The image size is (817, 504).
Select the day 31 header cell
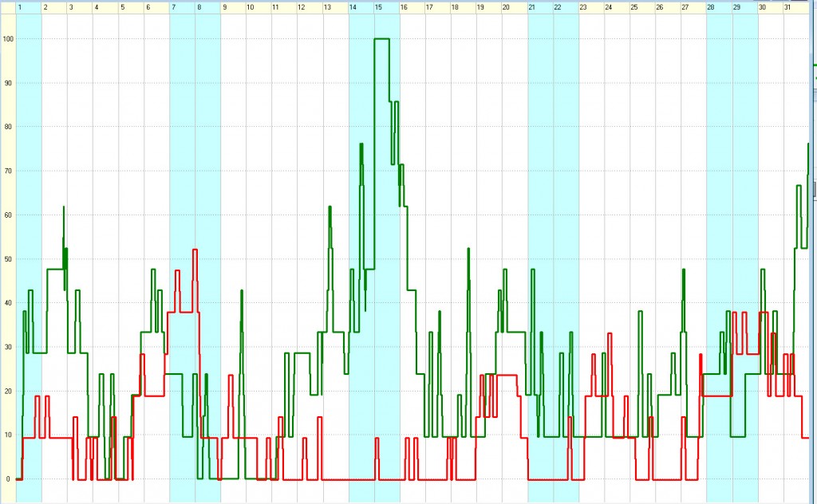pyautogui.click(x=796, y=7)
